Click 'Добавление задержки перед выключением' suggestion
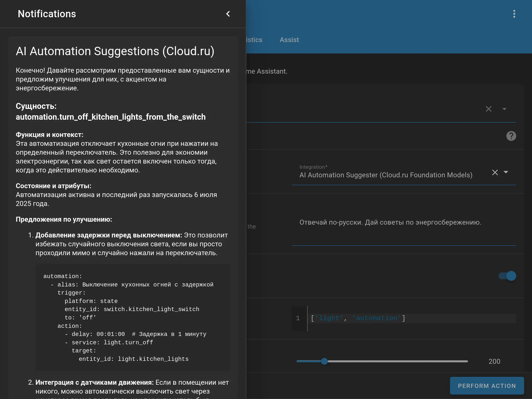Viewport: 532px width, 399px height. (x=109, y=235)
